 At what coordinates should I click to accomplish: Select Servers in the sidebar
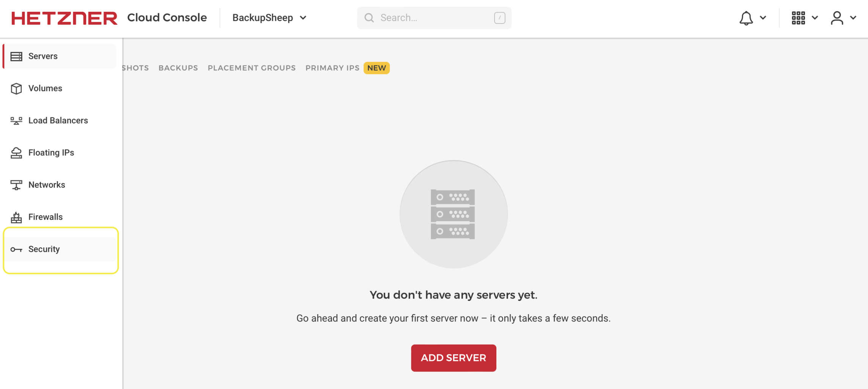(x=60, y=56)
